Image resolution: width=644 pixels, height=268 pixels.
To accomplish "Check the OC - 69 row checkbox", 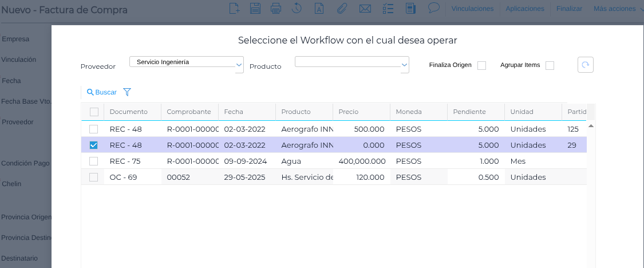I will 94,178.
